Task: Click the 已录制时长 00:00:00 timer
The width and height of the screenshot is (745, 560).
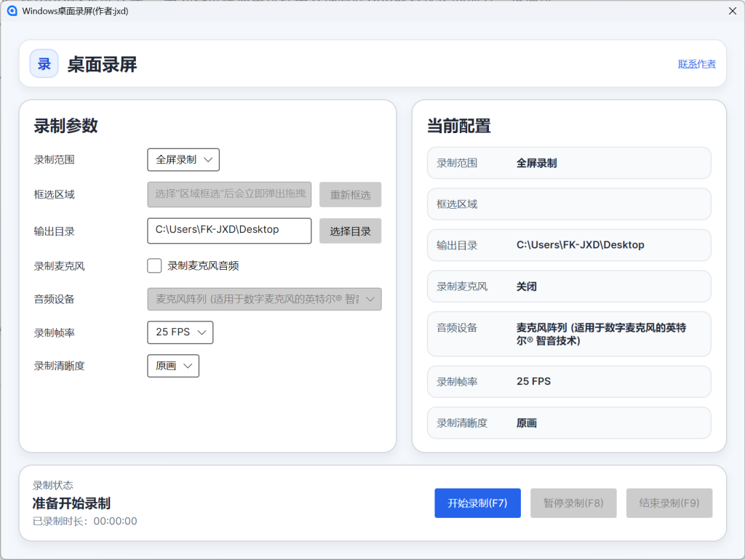Action: [x=84, y=521]
